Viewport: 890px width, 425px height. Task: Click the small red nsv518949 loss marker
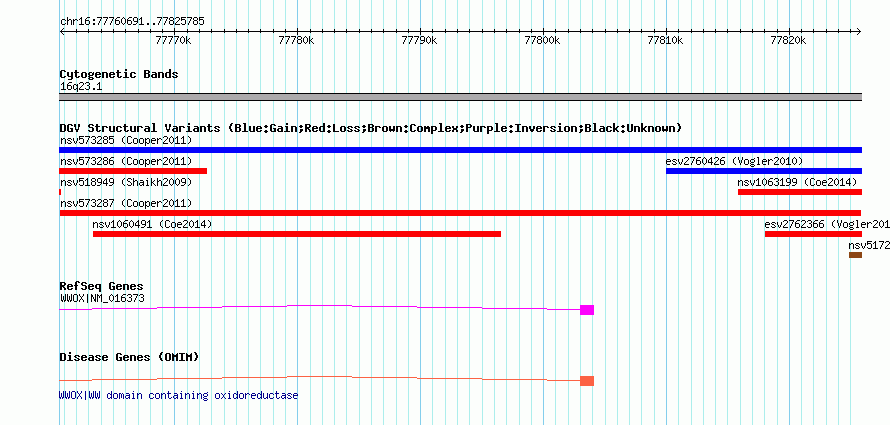point(60,192)
